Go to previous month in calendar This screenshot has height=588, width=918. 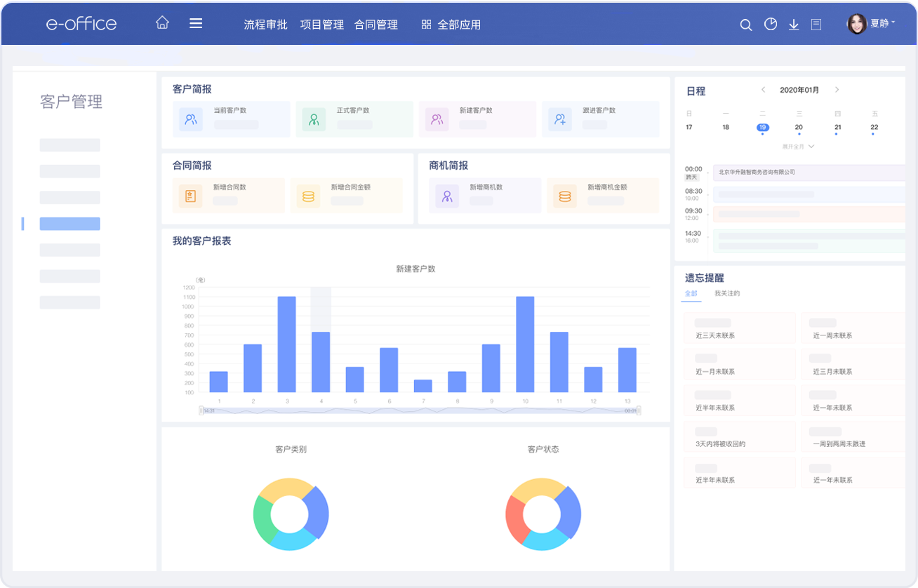tap(763, 90)
